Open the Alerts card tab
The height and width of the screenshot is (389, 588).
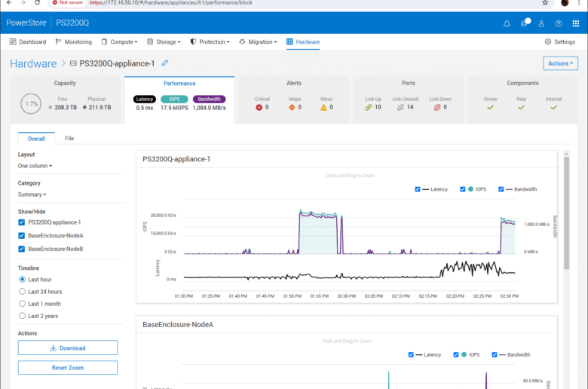294,100
